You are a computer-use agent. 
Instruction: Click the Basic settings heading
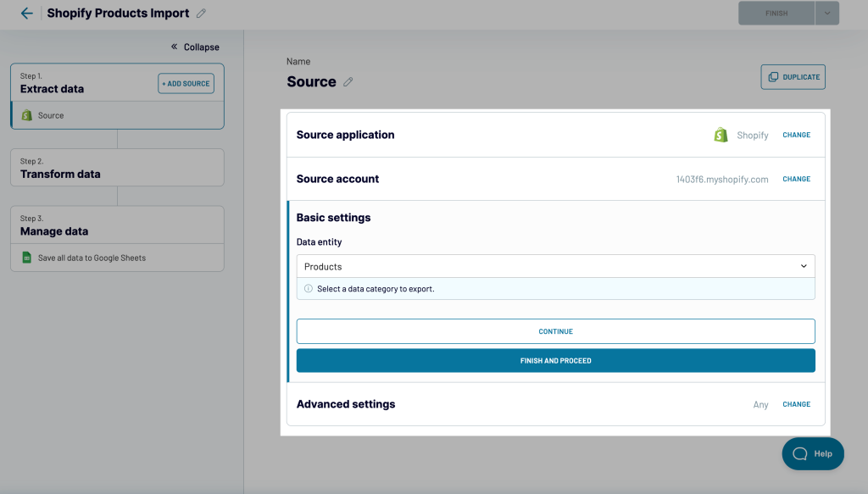pyautogui.click(x=333, y=218)
